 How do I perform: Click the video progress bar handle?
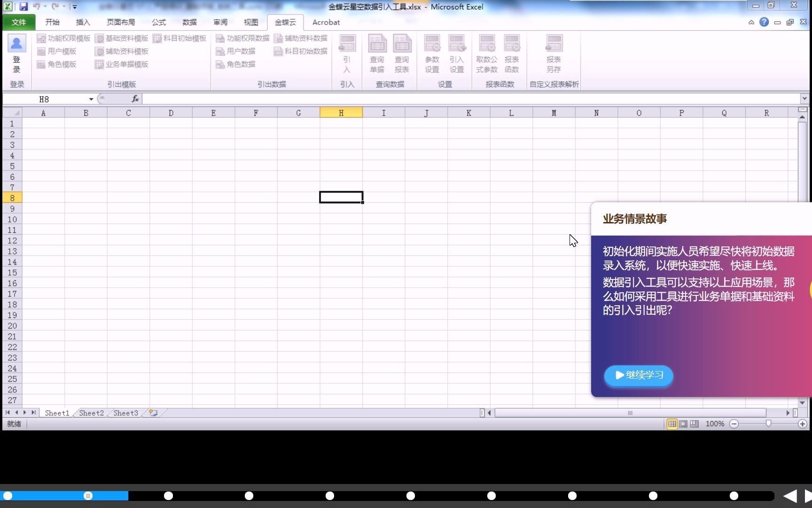pos(88,496)
